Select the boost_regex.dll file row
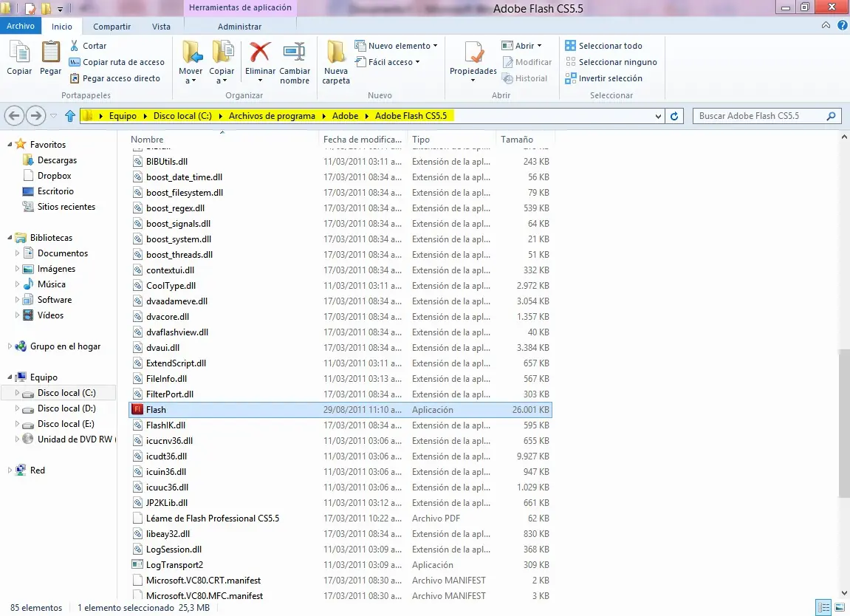This screenshot has height=616, width=850. [340, 208]
